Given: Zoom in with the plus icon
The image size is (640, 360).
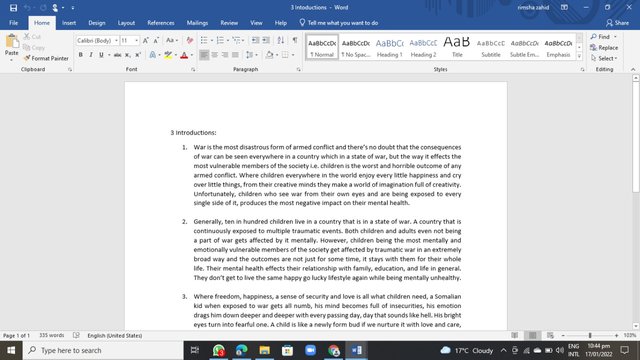Looking at the screenshot, I should (x=616, y=335).
